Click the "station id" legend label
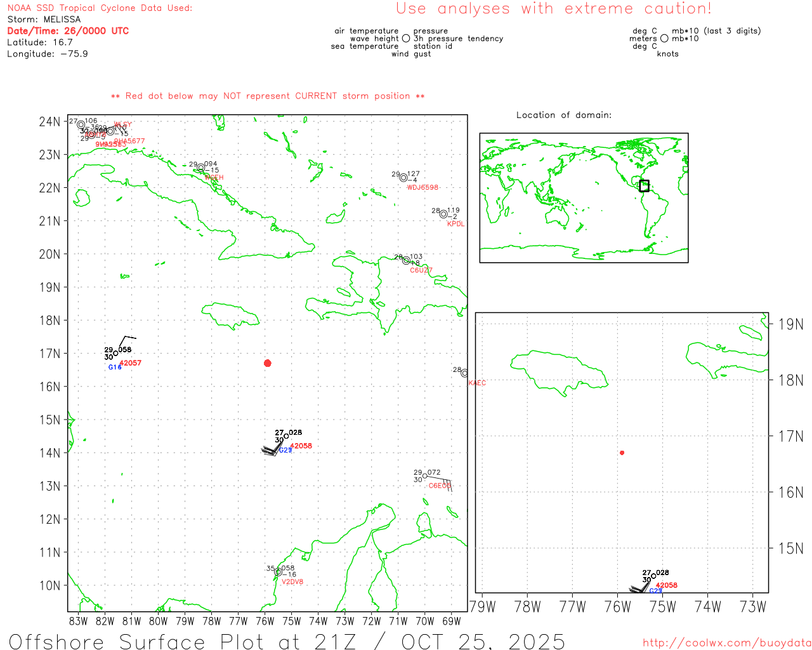The image size is (812, 650). click(x=433, y=46)
